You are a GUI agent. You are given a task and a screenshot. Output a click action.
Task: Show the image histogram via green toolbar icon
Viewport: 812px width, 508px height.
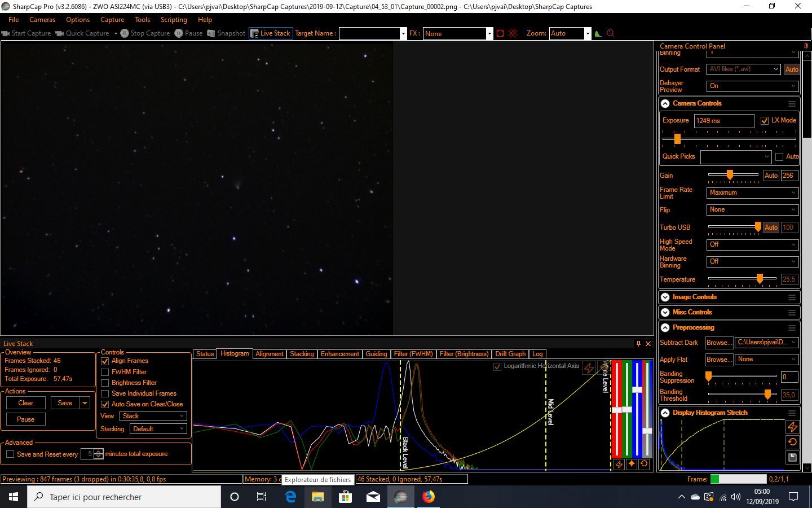pyautogui.click(x=598, y=33)
